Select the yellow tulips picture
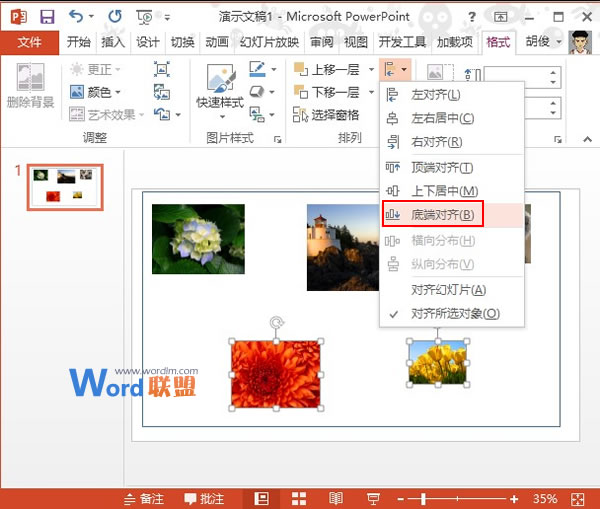The image size is (600, 509). pyautogui.click(x=438, y=363)
